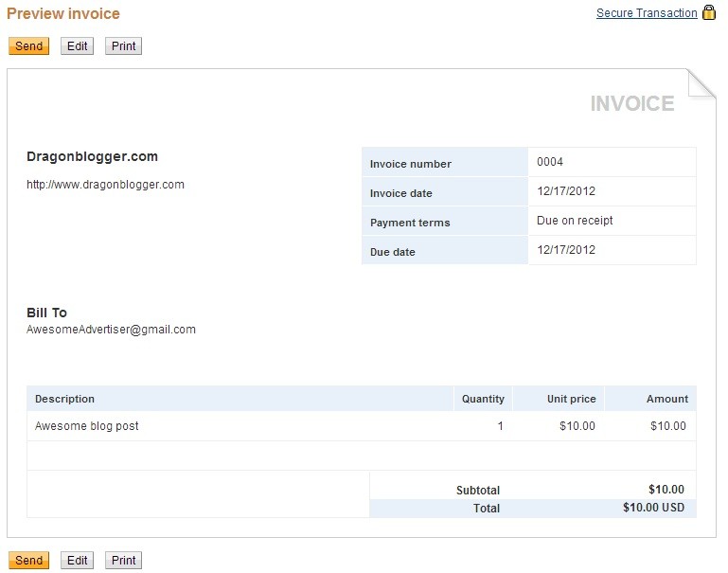Click the Description column header
Screen dimensions: 728x573
click(x=64, y=399)
